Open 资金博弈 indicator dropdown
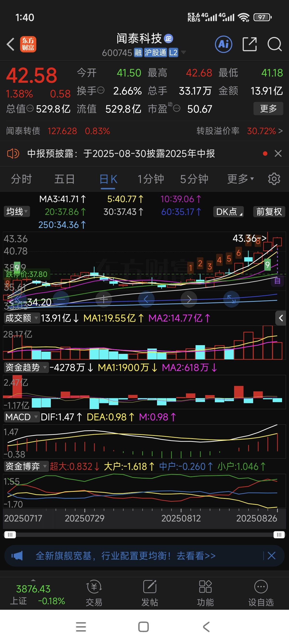Image resolution: width=289 pixels, height=644 pixels. click(x=26, y=466)
